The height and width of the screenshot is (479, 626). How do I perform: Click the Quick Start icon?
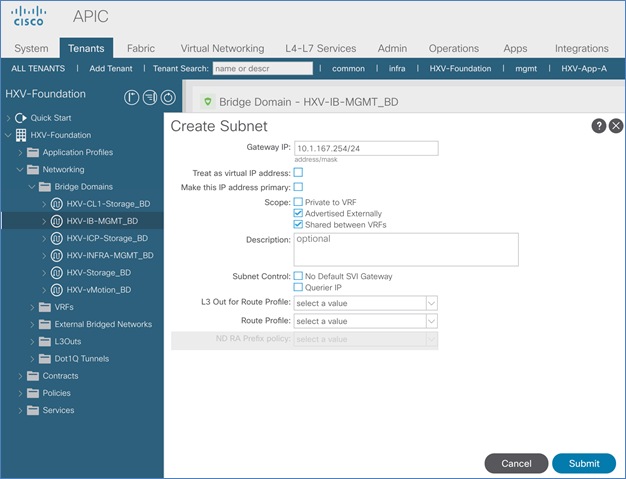21,118
